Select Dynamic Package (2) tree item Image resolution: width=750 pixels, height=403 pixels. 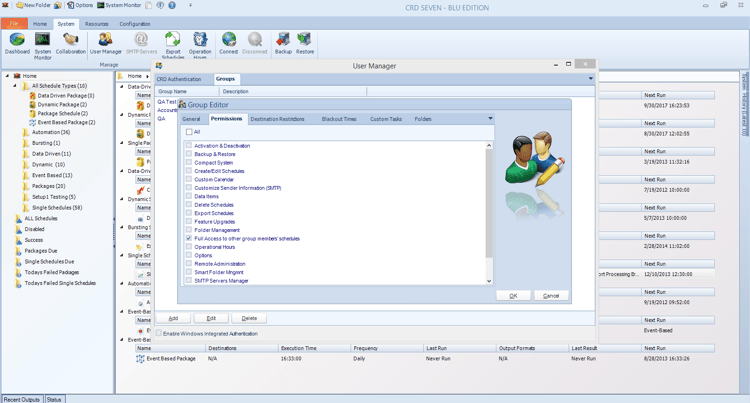[x=62, y=104]
